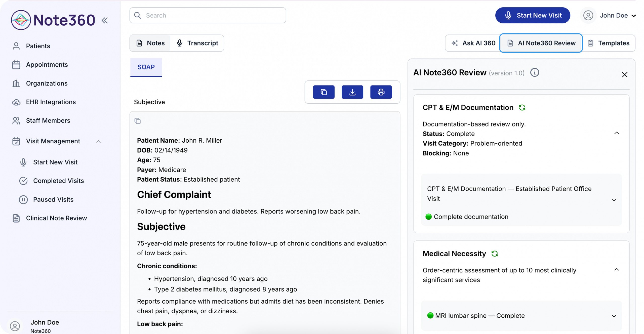This screenshot has height=334, width=644.
Task: Collapse the CPT & E/M status details
Action: point(617,133)
